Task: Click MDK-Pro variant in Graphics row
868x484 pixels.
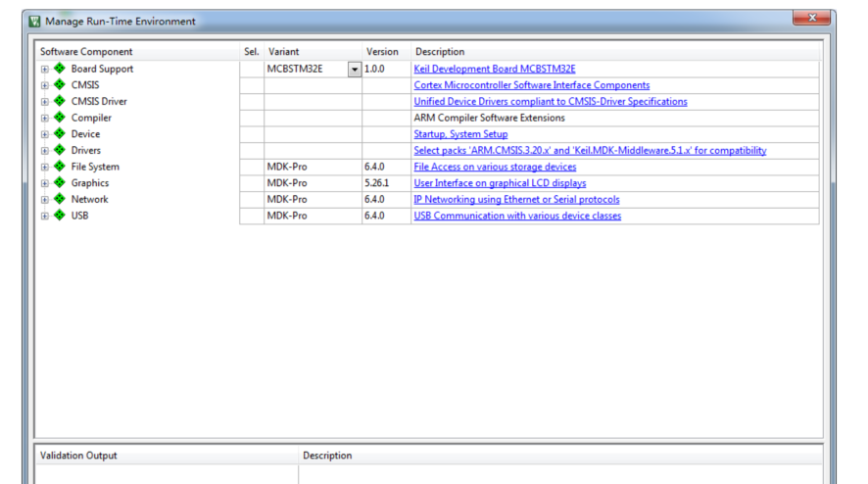Action: point(287,183)
